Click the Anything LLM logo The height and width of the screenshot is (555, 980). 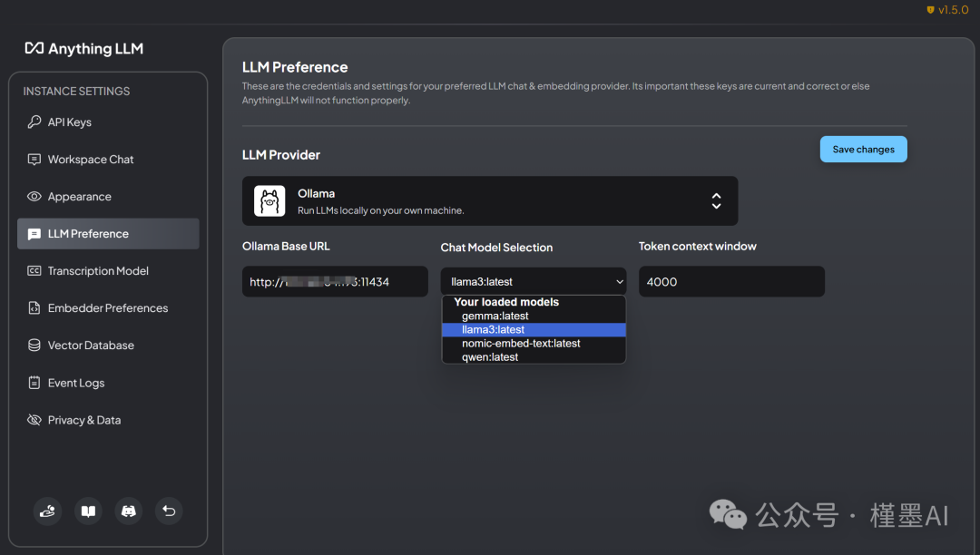coord(83,49)
